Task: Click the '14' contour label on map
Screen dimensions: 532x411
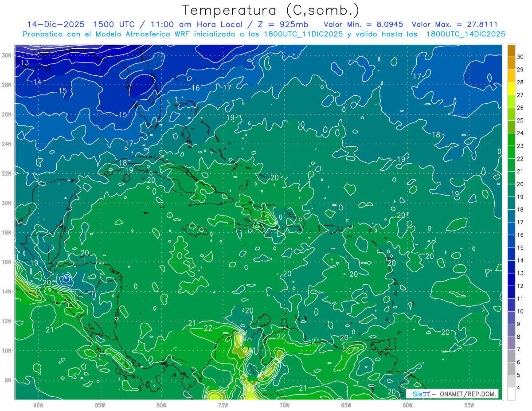Action: tap(38, 82)
